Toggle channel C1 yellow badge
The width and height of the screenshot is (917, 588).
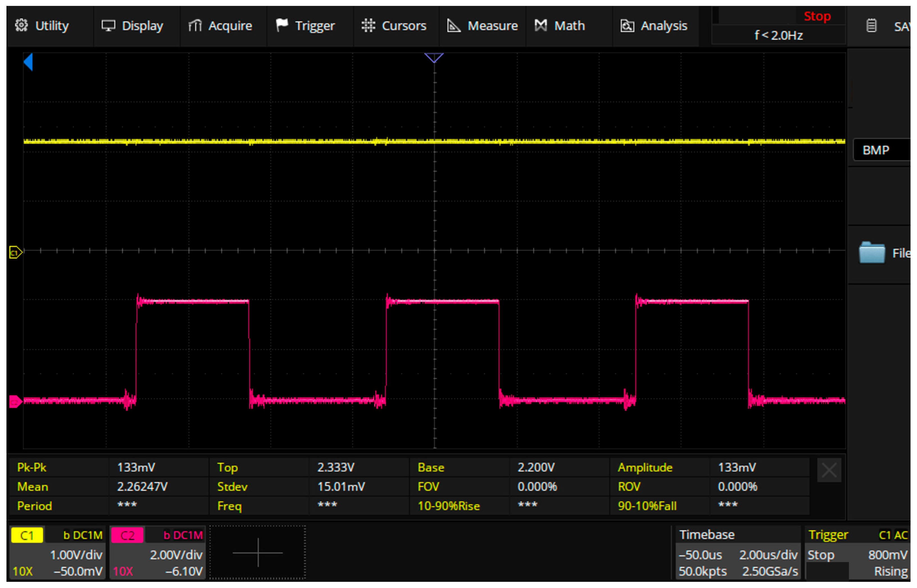tap(27, 535)
